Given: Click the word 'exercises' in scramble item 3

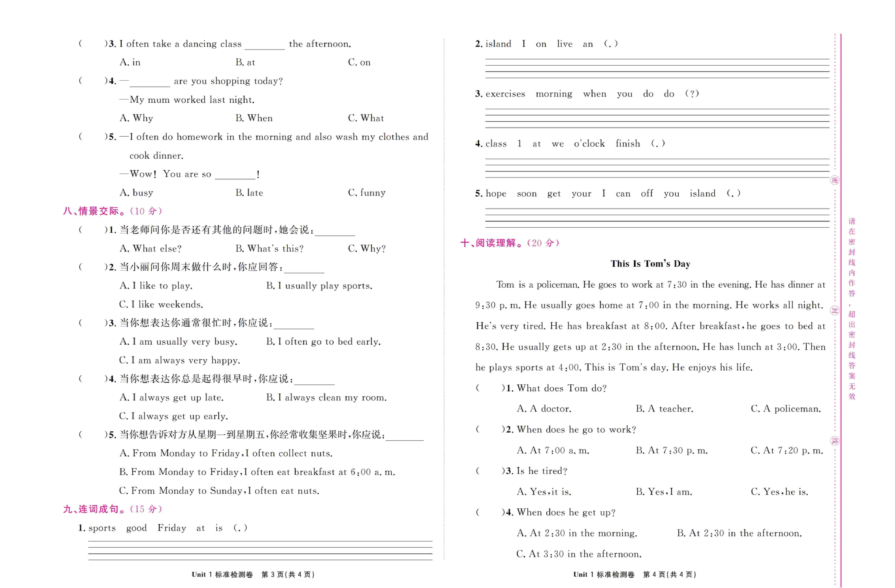Looking at the screenshot, I should click(x=505, y=94).
